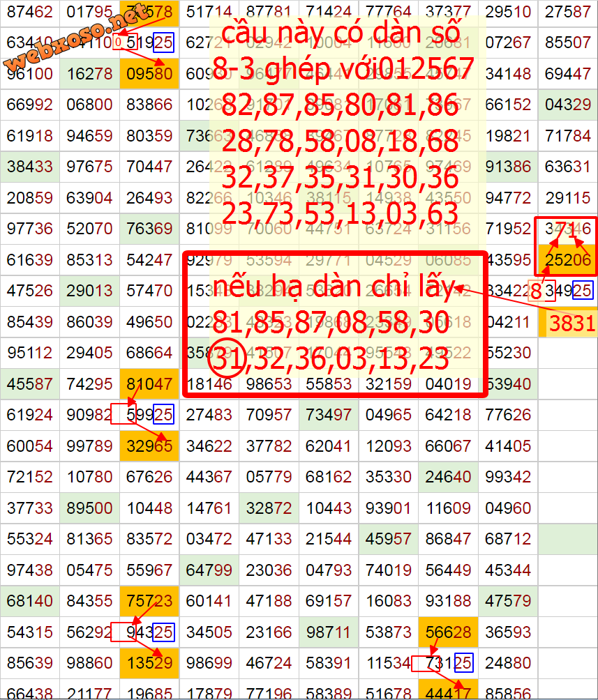
Task: Select the green cell 98711
Action: [329, 632]
